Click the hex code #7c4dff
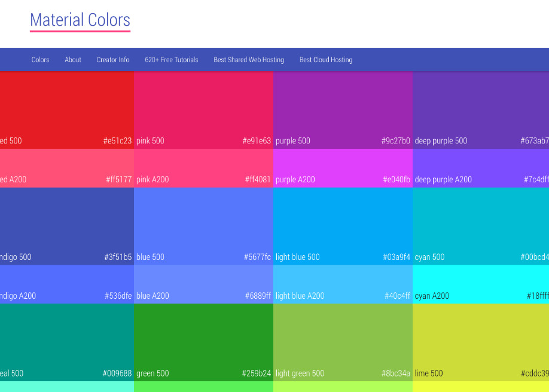The width and height of the screenshot is (549, 392). (536, 179)
